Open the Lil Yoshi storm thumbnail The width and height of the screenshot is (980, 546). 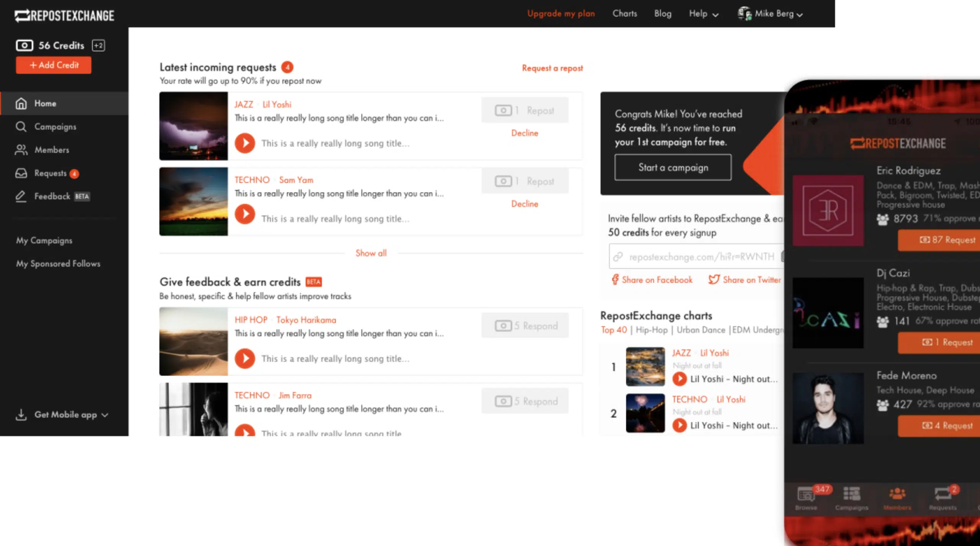(x=194, y=126)
